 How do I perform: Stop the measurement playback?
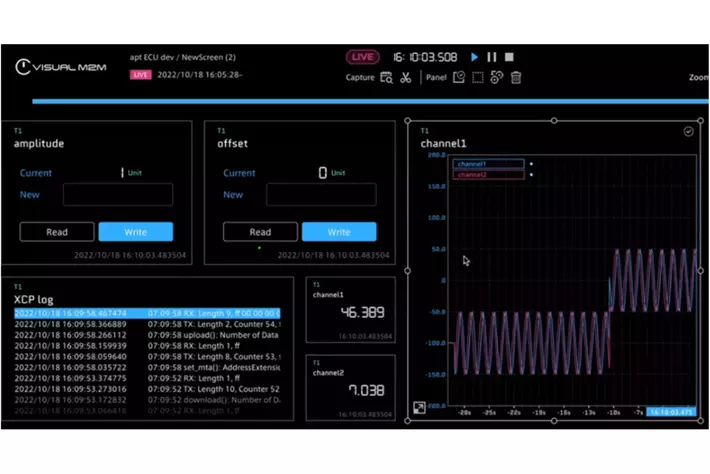509,58
